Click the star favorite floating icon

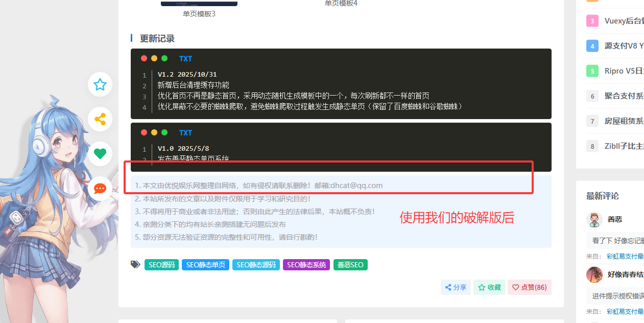tap(100, 84)
